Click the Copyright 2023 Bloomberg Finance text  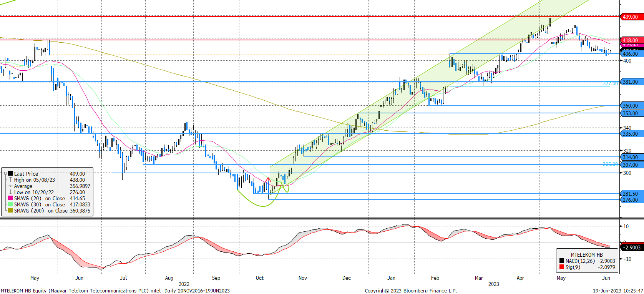coord(411,291)
